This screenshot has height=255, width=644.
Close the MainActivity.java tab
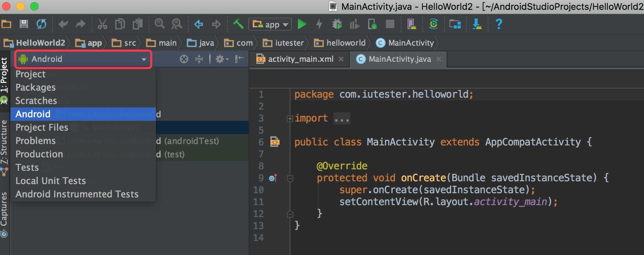click(x=439, y=59)
